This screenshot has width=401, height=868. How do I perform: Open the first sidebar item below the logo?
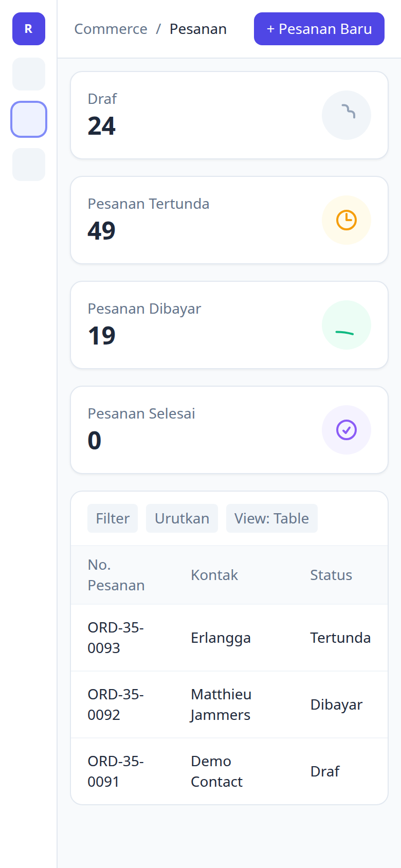[x=29, y=74]
